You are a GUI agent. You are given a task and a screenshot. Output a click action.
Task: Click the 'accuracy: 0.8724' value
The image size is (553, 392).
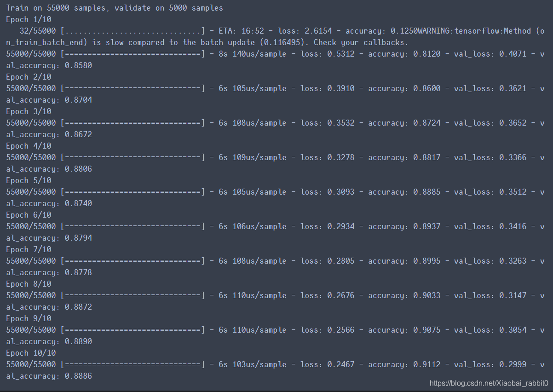(404, 123)
